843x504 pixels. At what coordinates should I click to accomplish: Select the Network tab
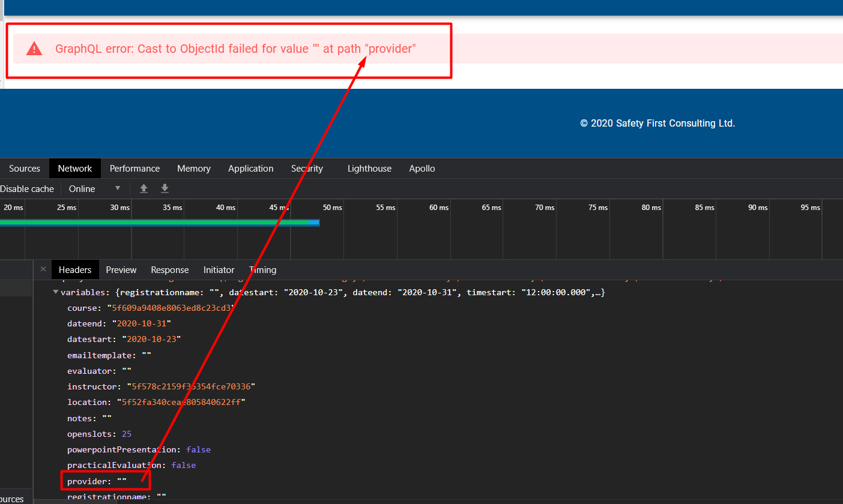click(75, 169)
